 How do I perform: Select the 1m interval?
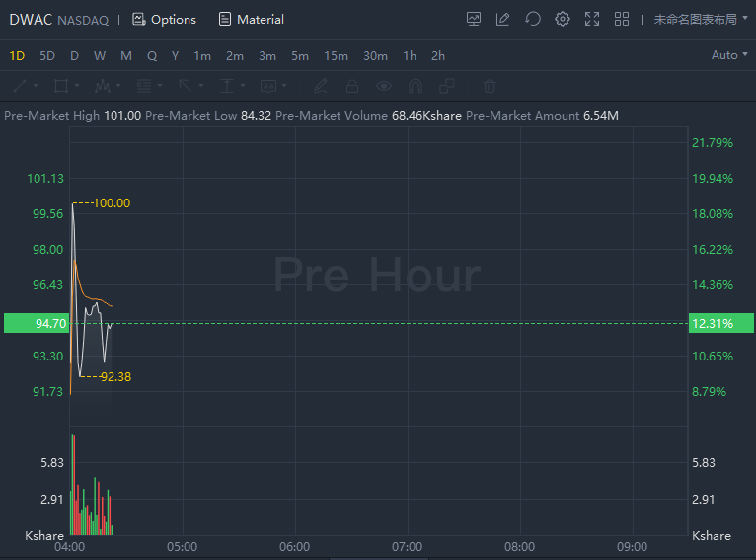tap(202, 56)
